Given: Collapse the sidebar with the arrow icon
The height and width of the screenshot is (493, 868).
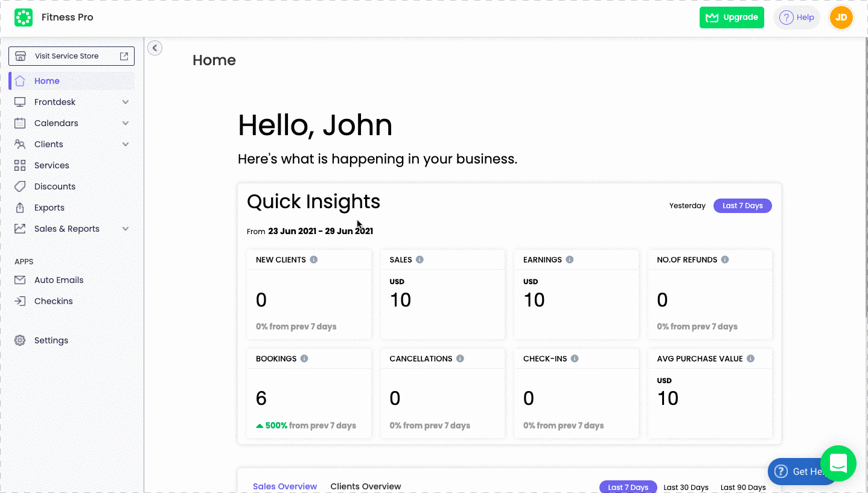Looking at the screenshot, I should 155,48.
